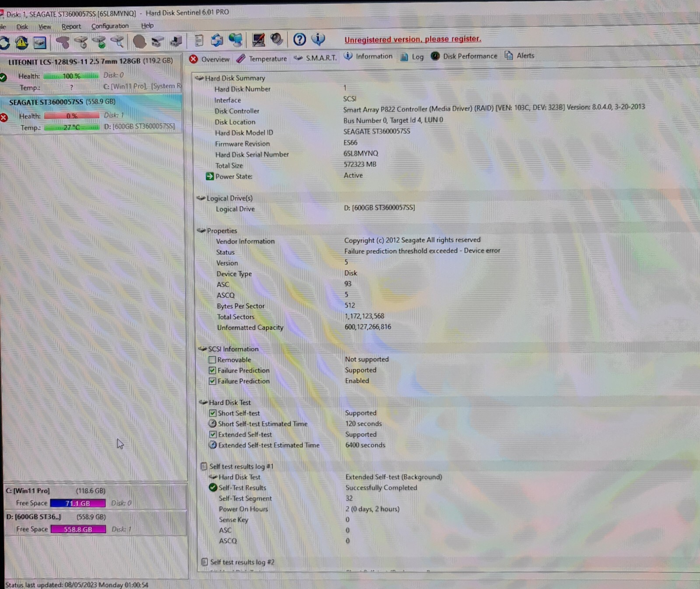Switch to the Information tab
The image size is (700, 589).
368,56
